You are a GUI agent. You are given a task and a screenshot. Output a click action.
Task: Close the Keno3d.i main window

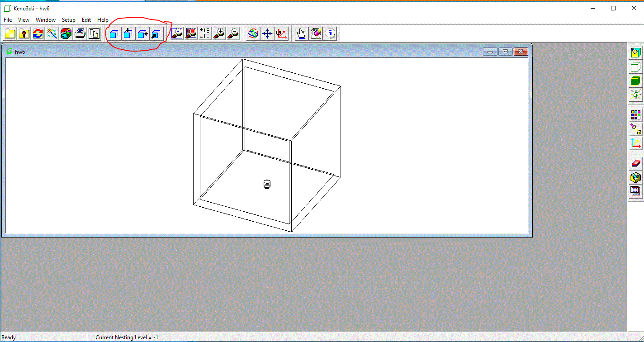coord(634,8)
